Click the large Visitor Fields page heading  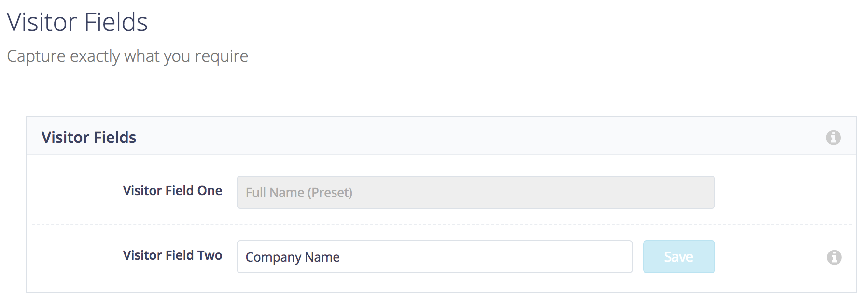click(x=77, y=22)
